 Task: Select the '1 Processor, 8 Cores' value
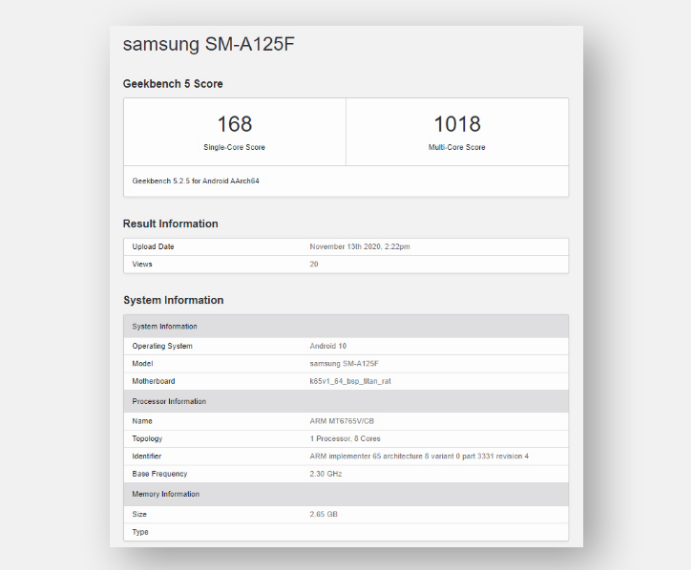(345, 439)
